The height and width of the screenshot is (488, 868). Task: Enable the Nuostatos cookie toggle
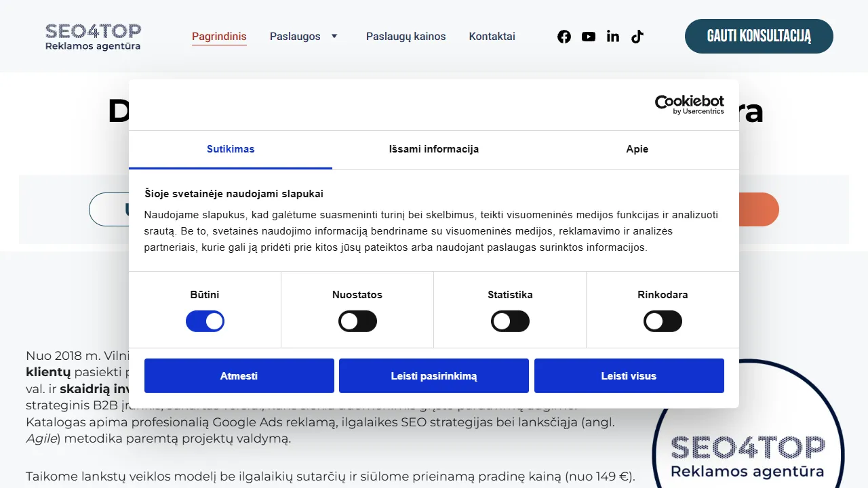tap(357, 321)
